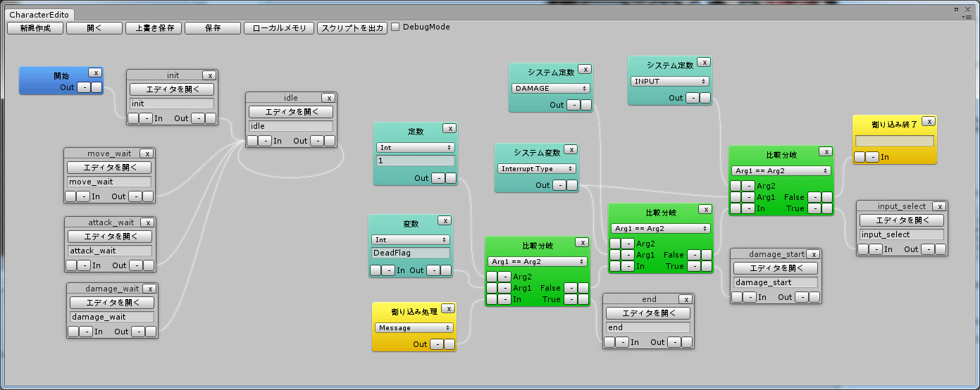The image size is (980, 390).
Task: Click the idle name input field
Action: [291, 126]
